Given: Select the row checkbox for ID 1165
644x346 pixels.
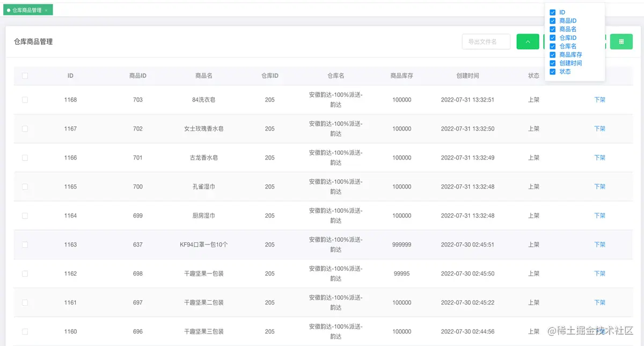Looking at the screenshot, I should click(25, 187).
